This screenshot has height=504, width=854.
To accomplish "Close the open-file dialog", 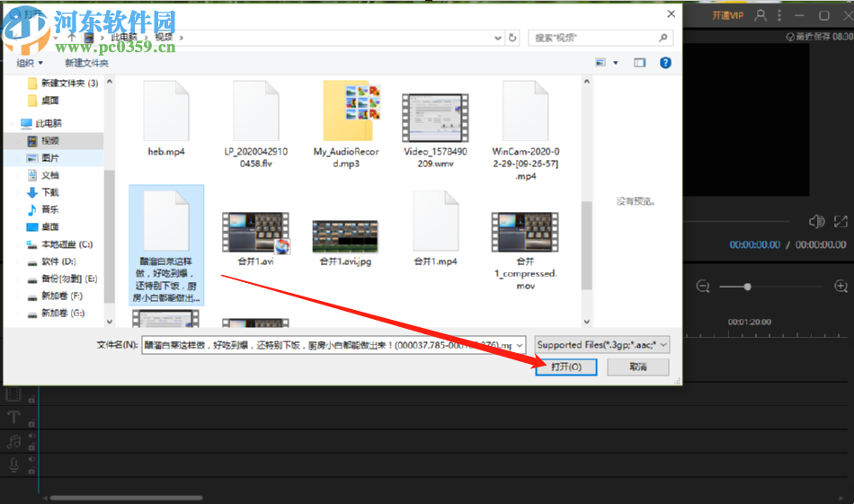I will click(671, 14).
